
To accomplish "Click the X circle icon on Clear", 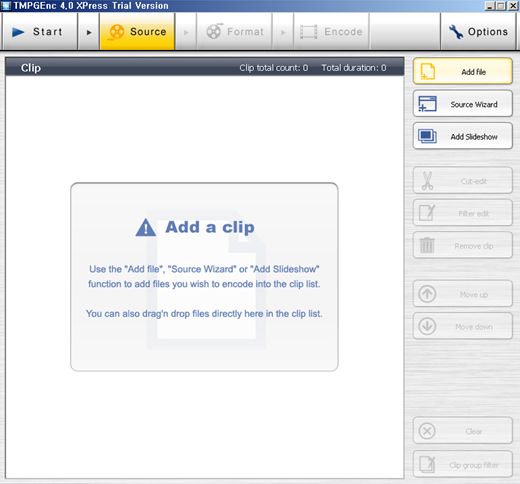I will [427, 431].
